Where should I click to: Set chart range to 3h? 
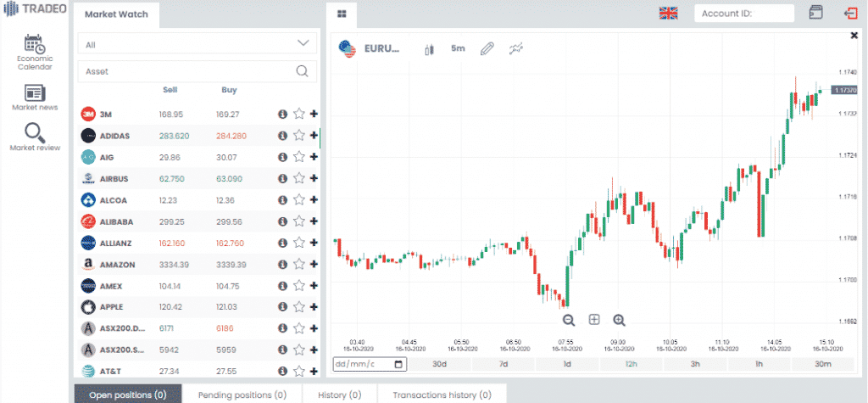tap(695, 364)
